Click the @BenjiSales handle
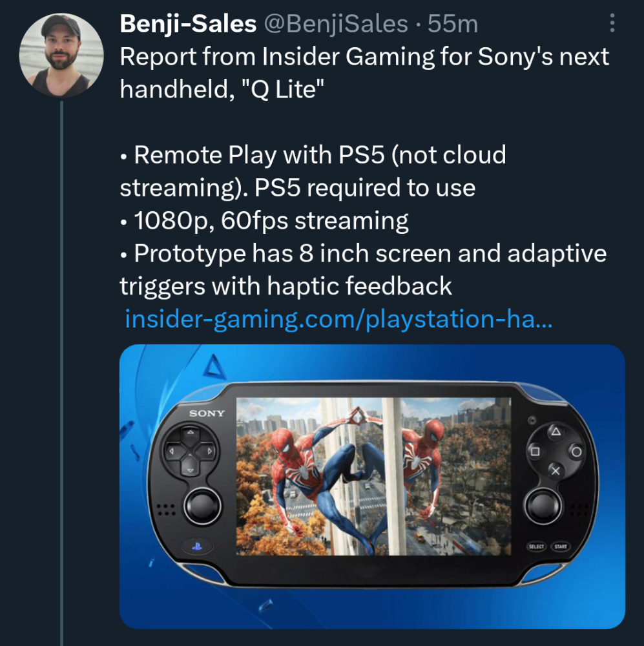Screen dimensions: 644x646 [335, 25]
